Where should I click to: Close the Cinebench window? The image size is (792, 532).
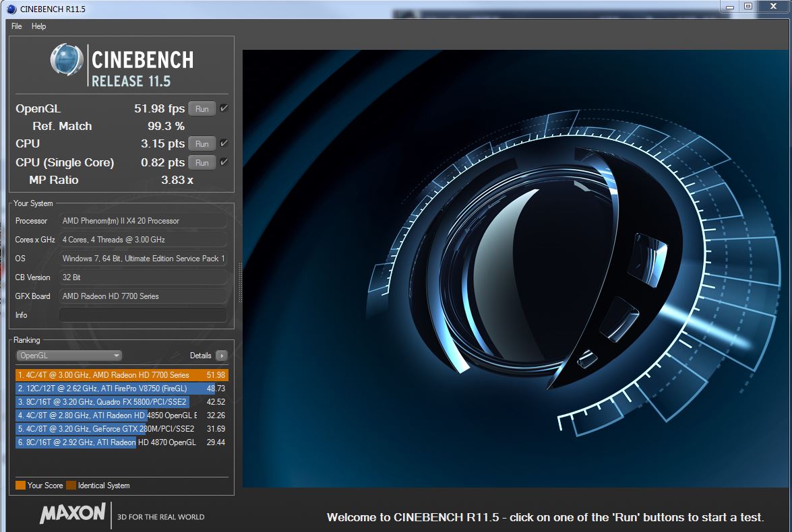(x=772, y=7)
